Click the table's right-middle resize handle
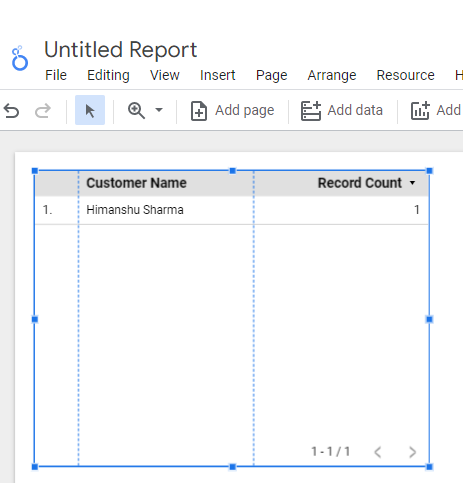The height and width of the screenshot is (483, 463). point(429,319)
